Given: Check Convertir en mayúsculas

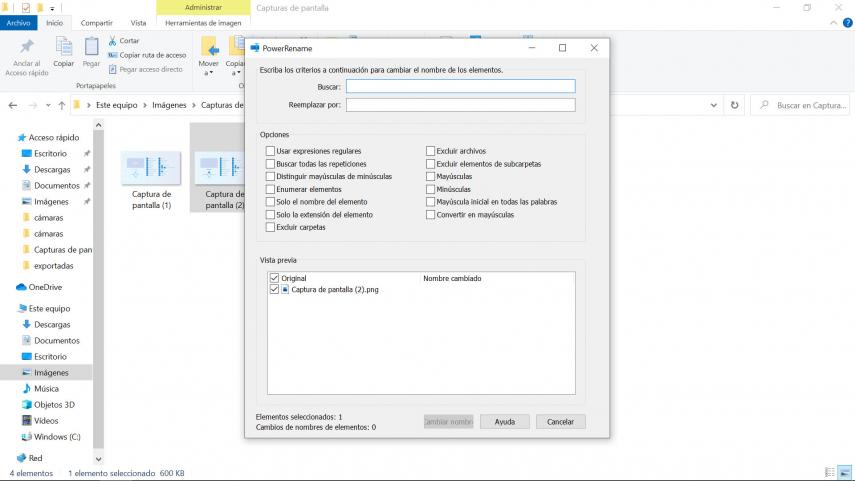Looking at the screenshot, I should [431, 214].
